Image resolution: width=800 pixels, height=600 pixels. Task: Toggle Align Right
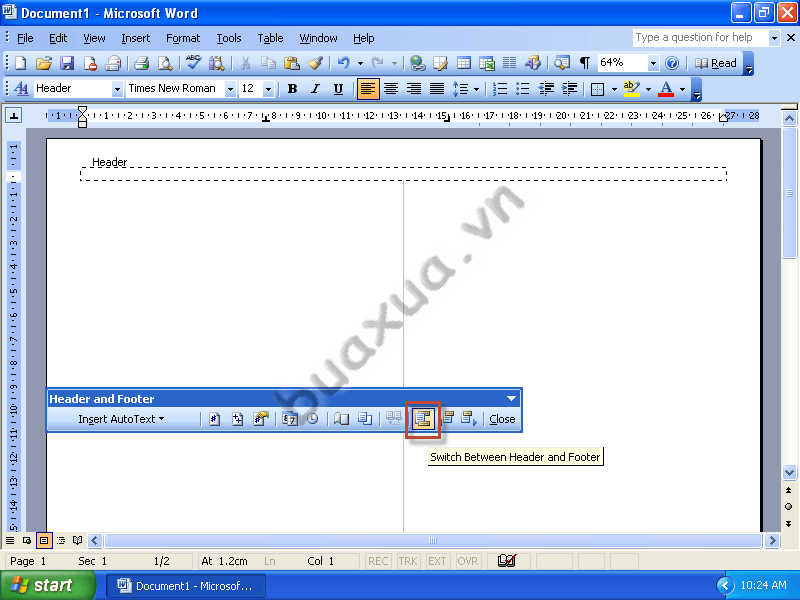(x=414, y=89)
